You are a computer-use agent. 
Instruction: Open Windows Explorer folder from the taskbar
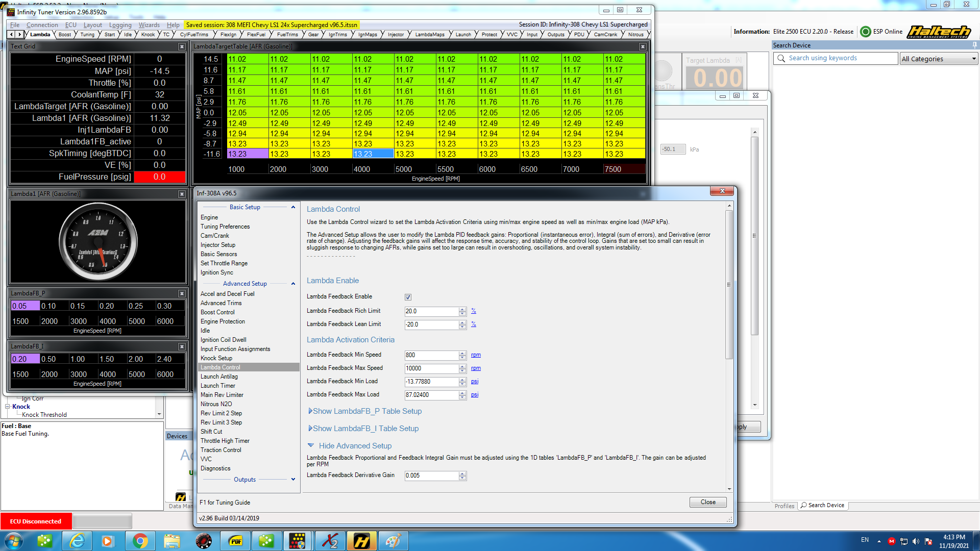click(x=172, y=541)
